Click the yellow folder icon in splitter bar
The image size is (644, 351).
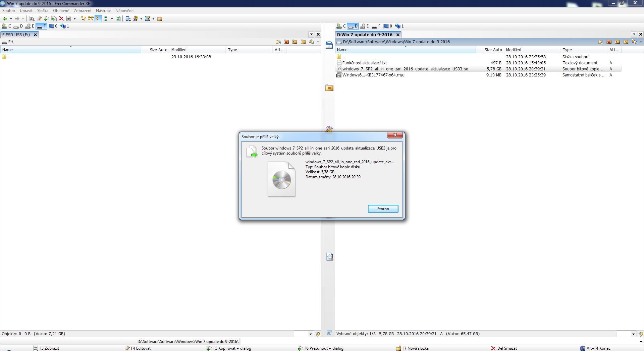(329, 88)
